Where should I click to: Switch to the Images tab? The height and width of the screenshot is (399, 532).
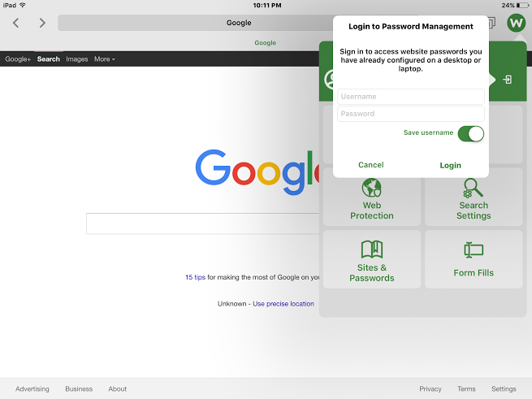76,59
